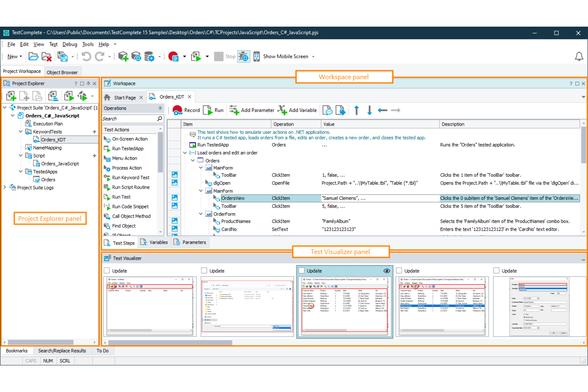Click the Add Parameter icon
The width and height of the screenshot is (588, 392).
pos(234,110)
